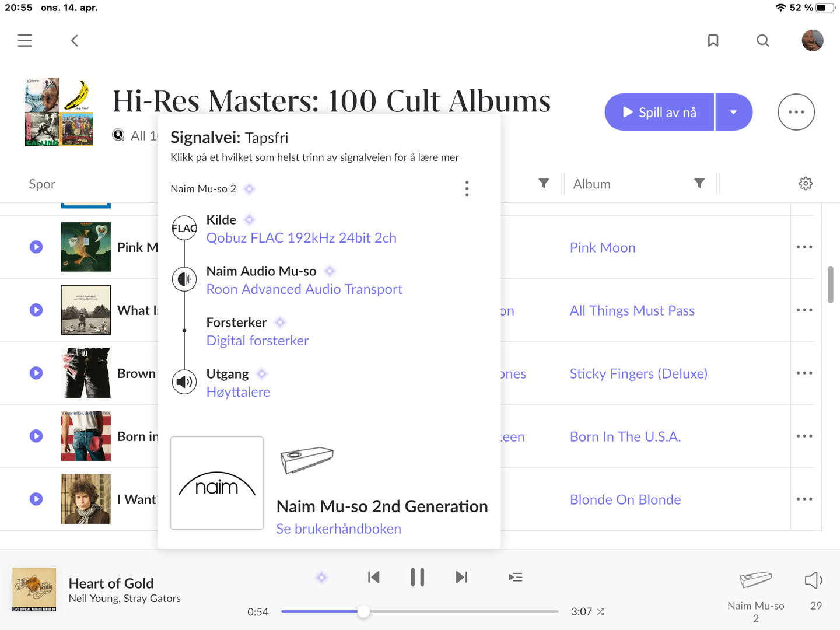Play the Born In The U.S.A. track
840x630 pixels.
pyautogui.click(x=36, y=436)
